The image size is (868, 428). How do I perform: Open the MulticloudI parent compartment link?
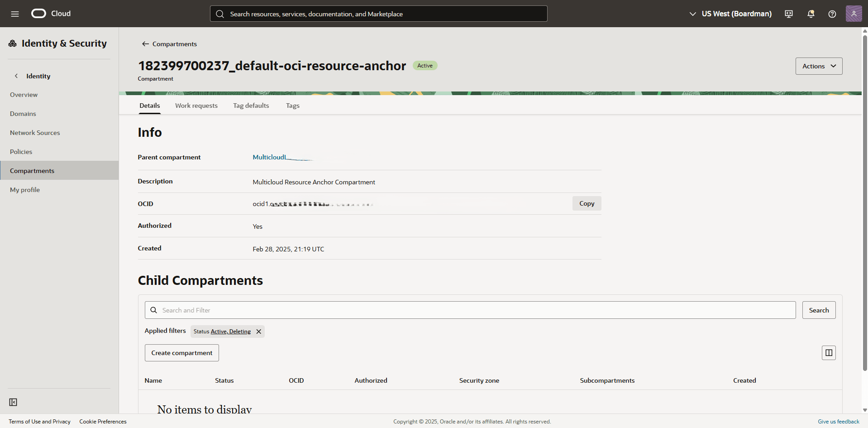269,157
